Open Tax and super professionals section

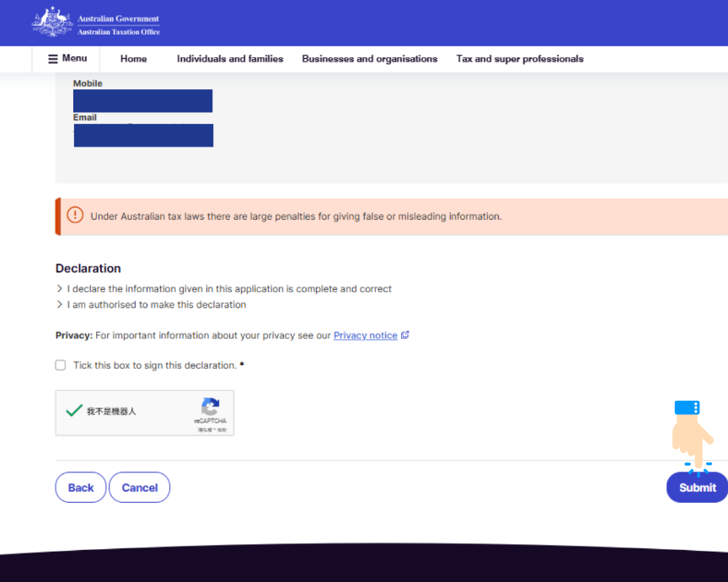520,59
